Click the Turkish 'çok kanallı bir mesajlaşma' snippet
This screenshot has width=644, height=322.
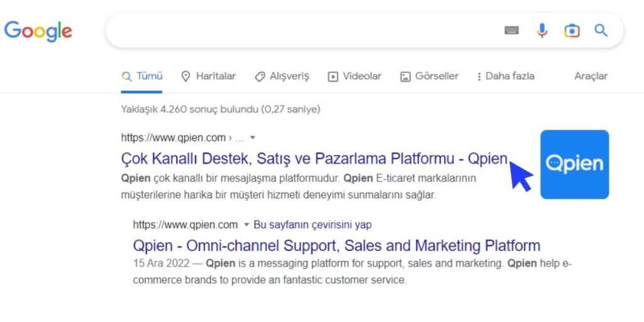tap(298, 186)
